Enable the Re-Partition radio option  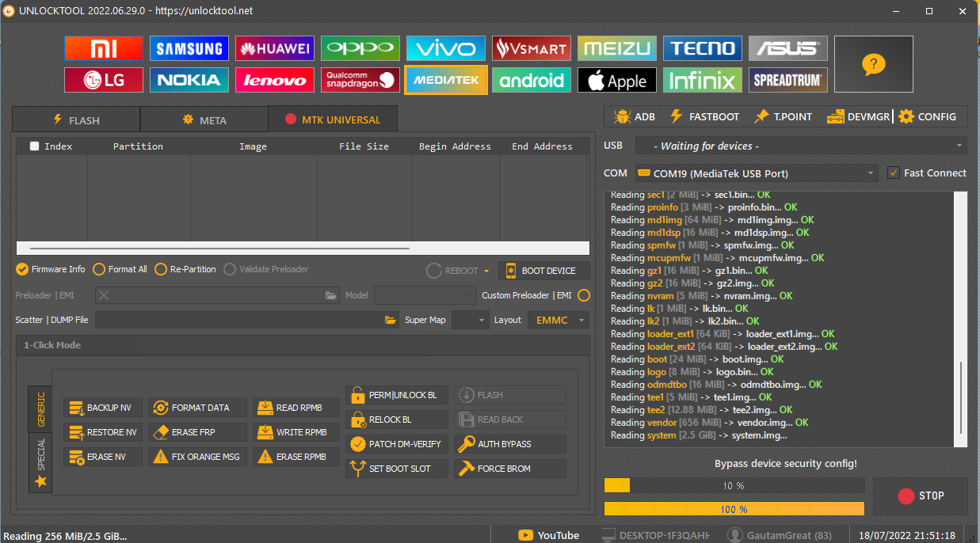(x=161, y=269)
